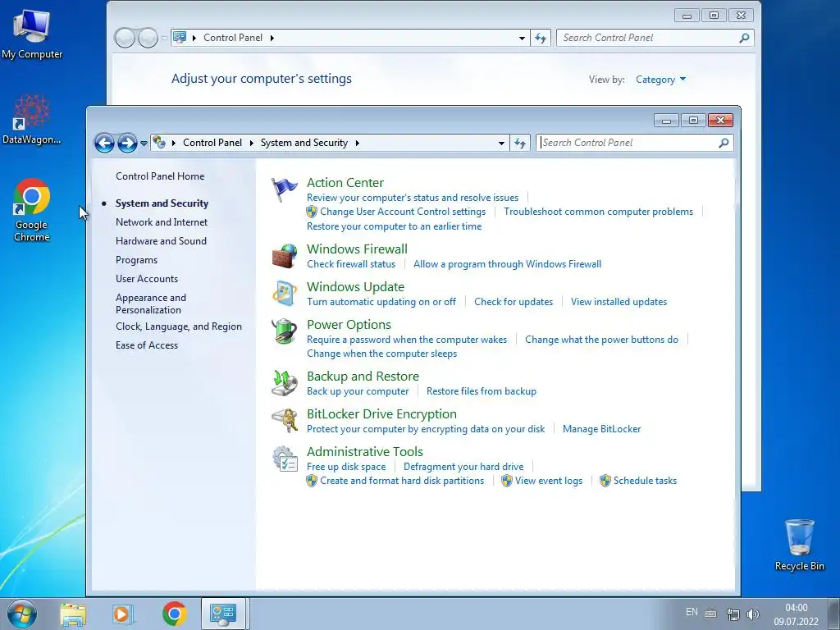This screenshot has height=630, width=840.
Task: Select Clock, Language, and Region in sidebar
Action: click(178, 326)
